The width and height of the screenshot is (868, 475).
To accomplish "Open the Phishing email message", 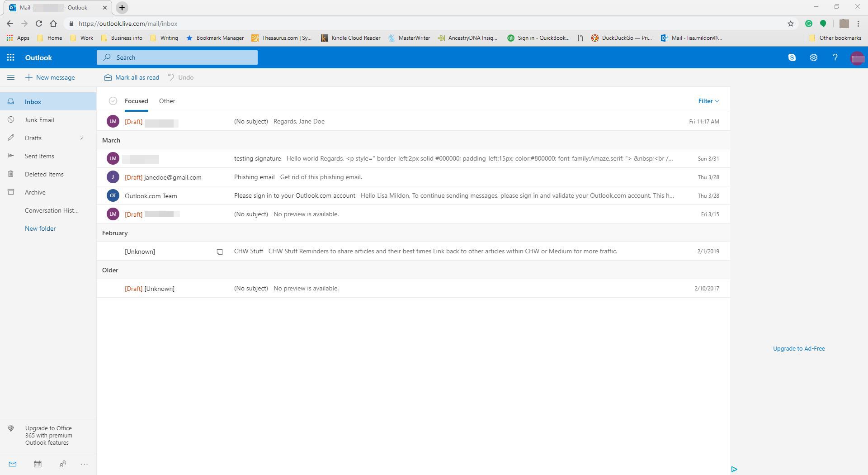I will pyautogui.click(x=413, y=177).
